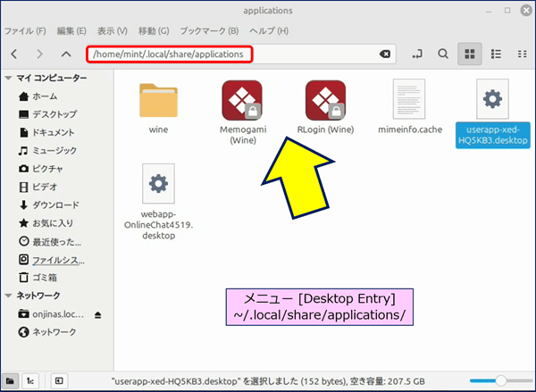Open the 移動 (G) menu

tap(154, 31)
